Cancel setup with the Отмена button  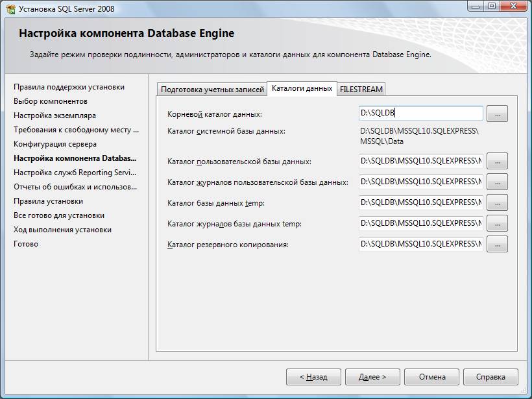click(x=432, y=377)
